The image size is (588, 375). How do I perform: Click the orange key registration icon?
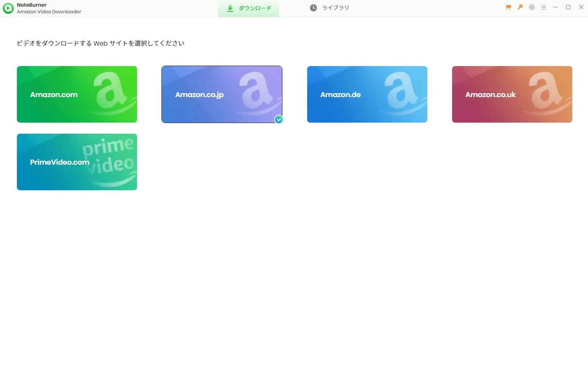pos(520,7)
